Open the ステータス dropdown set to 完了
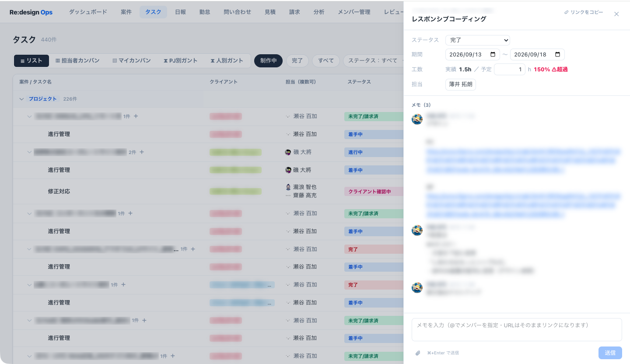630x364 pixels. tap(478, 40)
